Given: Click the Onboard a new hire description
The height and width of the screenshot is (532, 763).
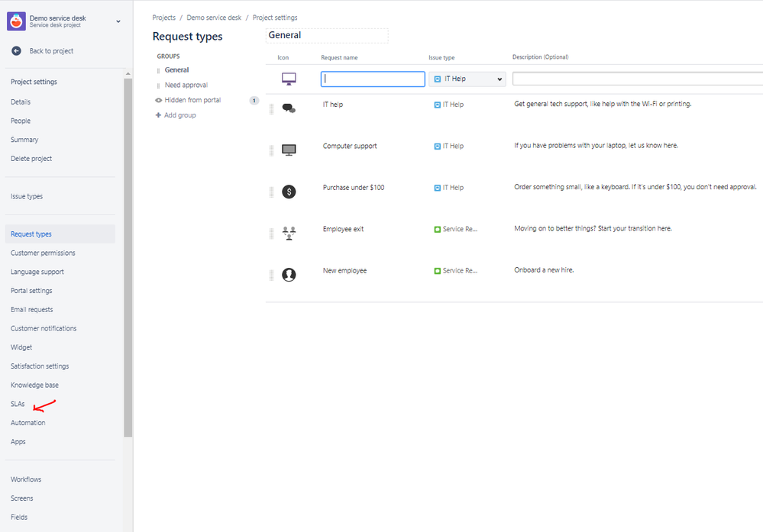Looking at the screenshot, I should point(544,270).
